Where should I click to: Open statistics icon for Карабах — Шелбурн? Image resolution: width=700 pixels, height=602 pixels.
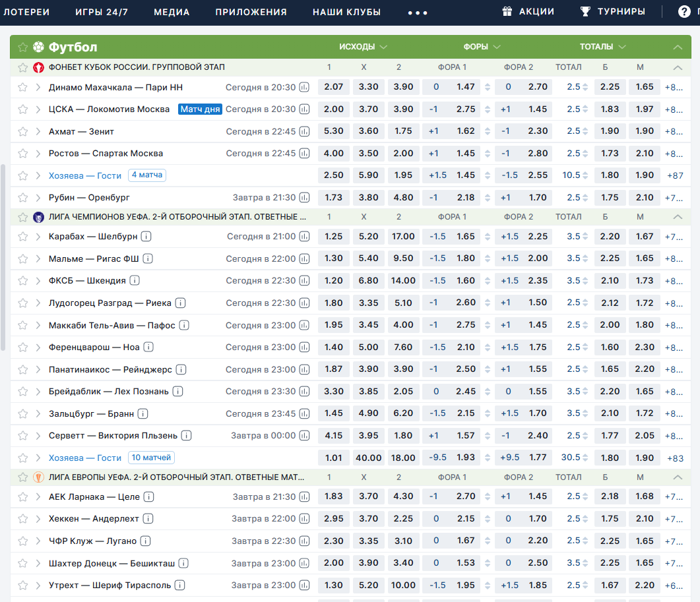304,237
